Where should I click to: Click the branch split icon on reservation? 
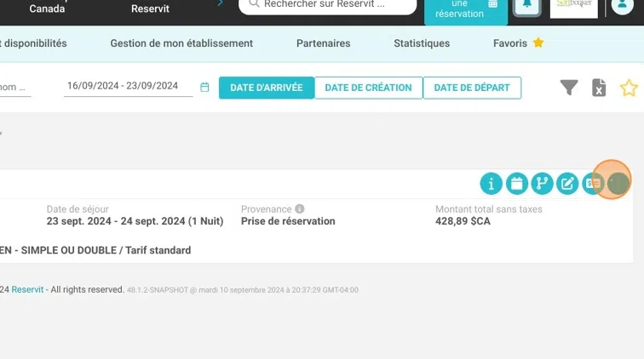tap(542, 184)
